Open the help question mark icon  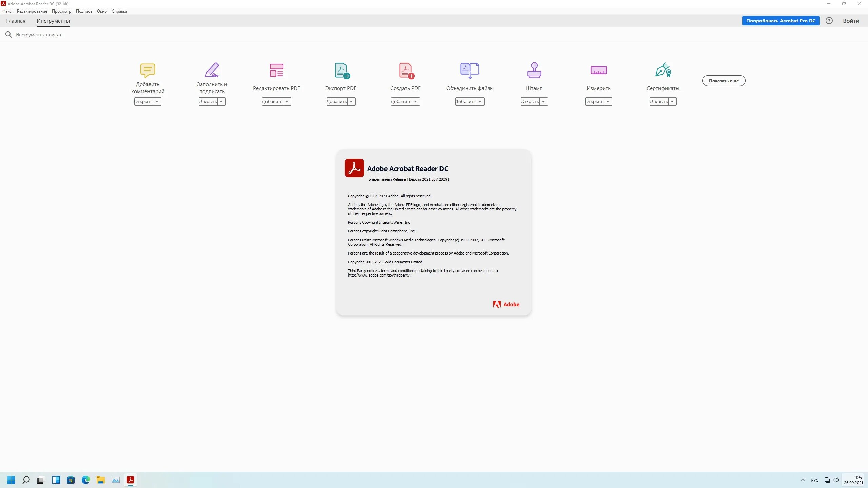click(829, 21)
